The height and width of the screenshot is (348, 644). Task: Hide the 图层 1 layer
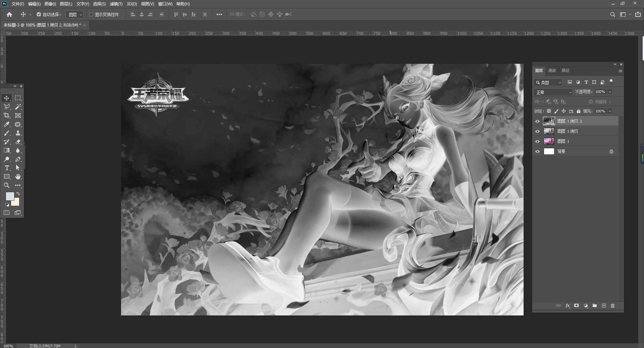coord(537,141)
